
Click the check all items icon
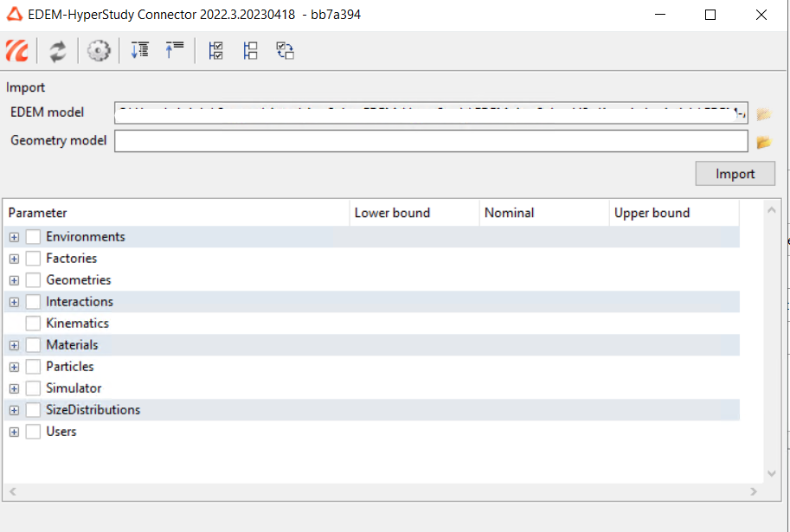(x=215, y=50)
